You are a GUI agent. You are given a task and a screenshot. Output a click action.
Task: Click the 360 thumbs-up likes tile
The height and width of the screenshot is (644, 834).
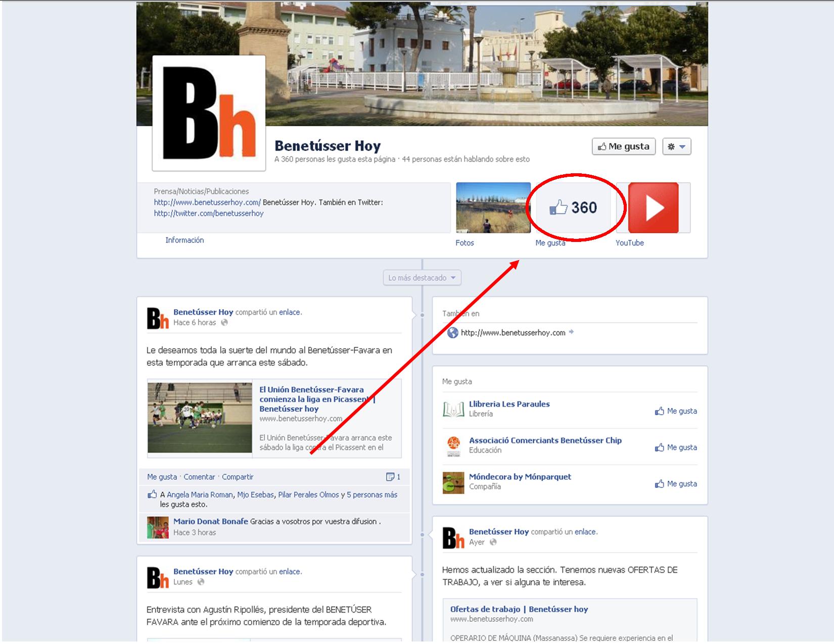tap(573, 208)
